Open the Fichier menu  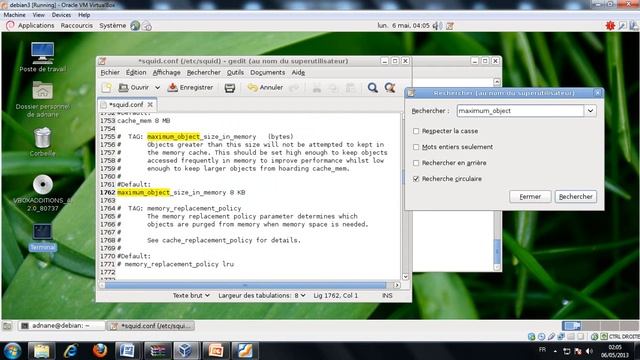point(110,72)
